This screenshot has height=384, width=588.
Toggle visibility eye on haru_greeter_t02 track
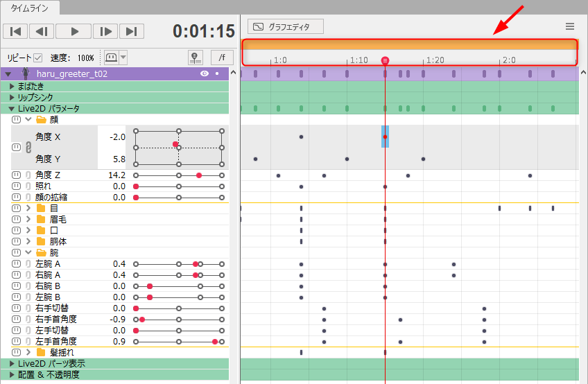pos(205,73)
